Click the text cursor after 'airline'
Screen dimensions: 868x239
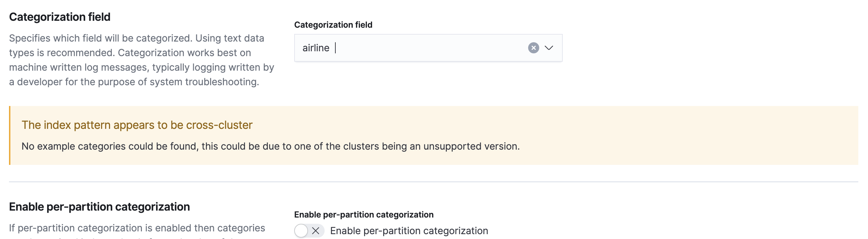click(336, 48)
